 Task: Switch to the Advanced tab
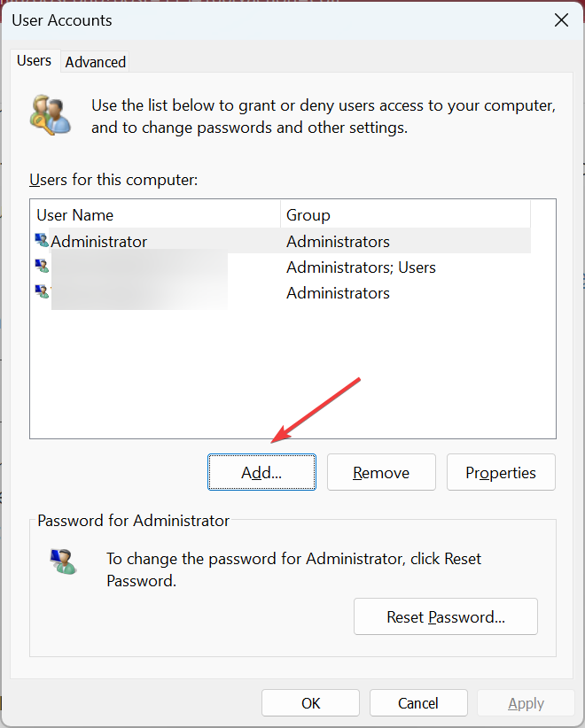95,62
